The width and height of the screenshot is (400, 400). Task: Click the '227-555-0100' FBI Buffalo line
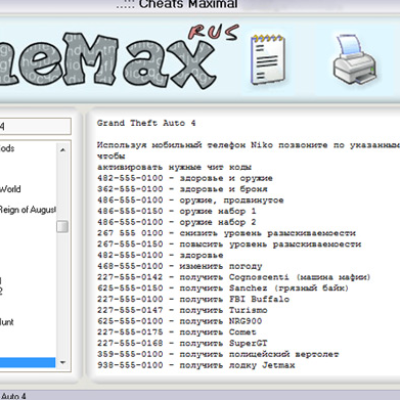193,299
